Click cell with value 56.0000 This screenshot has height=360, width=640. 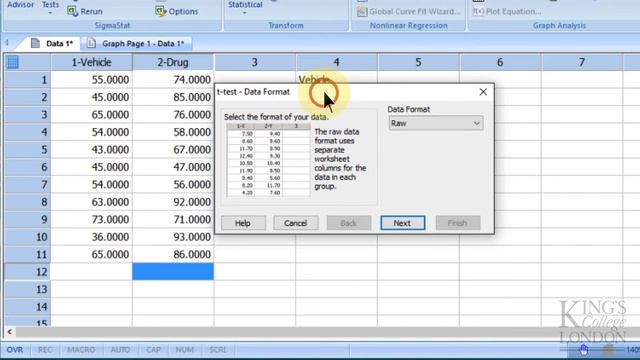[x=173, y=184]
